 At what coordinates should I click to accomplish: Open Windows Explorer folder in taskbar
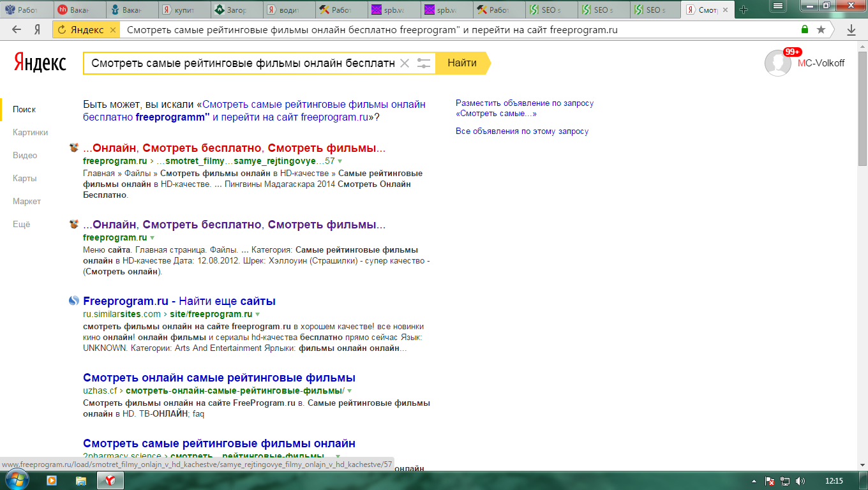click(80, 480)
